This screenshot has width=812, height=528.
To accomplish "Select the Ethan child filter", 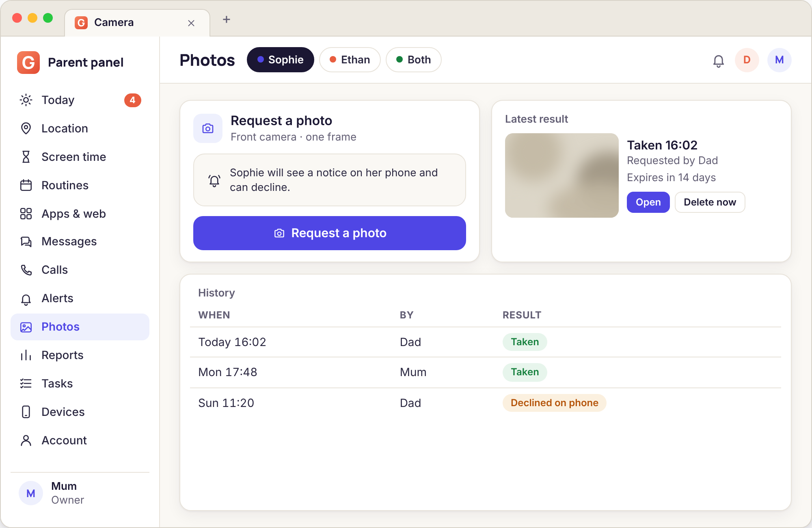I will pyautogui.click(x=350, y=60).
